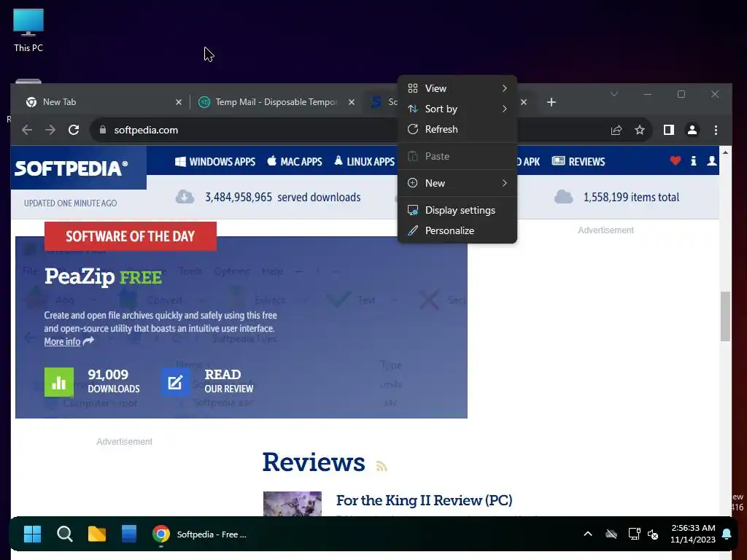Click the padlock site info icon
This screenshot has height=560, width=747.
(x=102, y=130)
